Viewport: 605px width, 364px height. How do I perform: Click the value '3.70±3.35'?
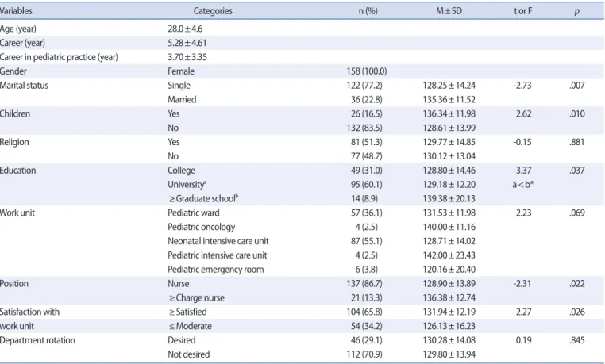187,57
